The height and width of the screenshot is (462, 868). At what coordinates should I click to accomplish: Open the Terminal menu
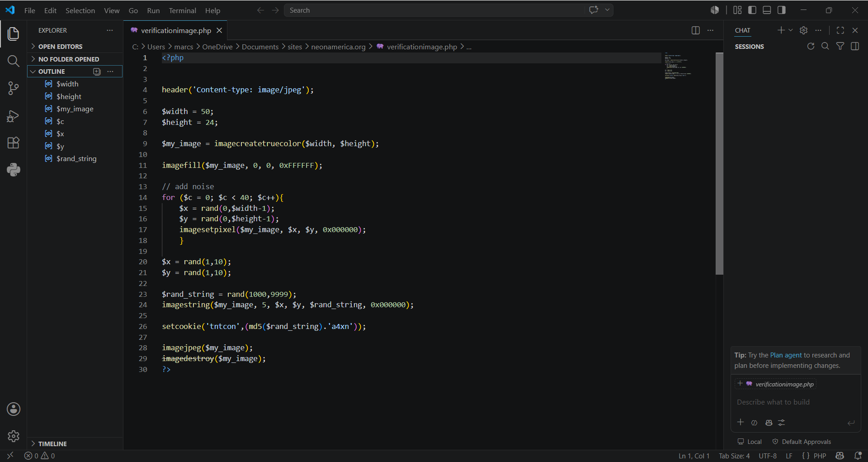coord(182,10)
